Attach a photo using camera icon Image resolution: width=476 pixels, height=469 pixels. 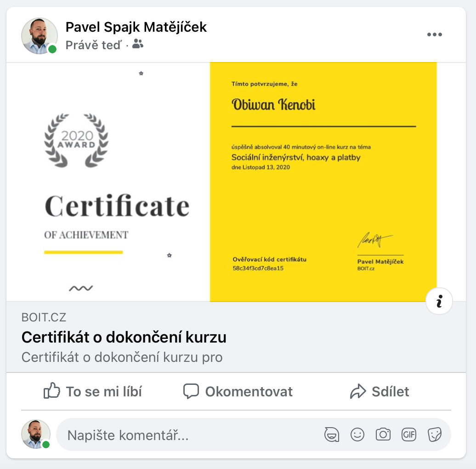click(x=383, y=435)
